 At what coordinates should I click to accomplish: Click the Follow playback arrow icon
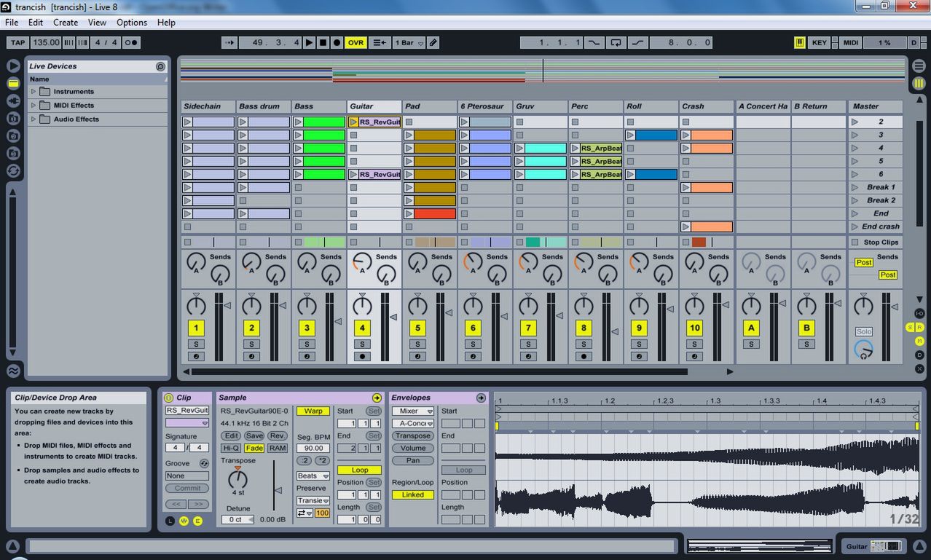(x=229, y=43)
